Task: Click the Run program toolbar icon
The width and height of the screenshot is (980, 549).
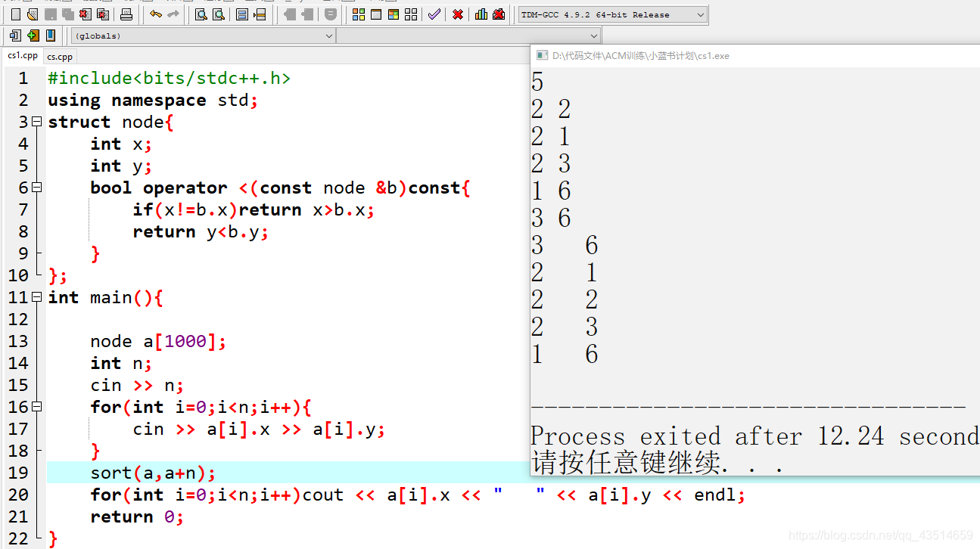Action: click(x=376, y=14)
